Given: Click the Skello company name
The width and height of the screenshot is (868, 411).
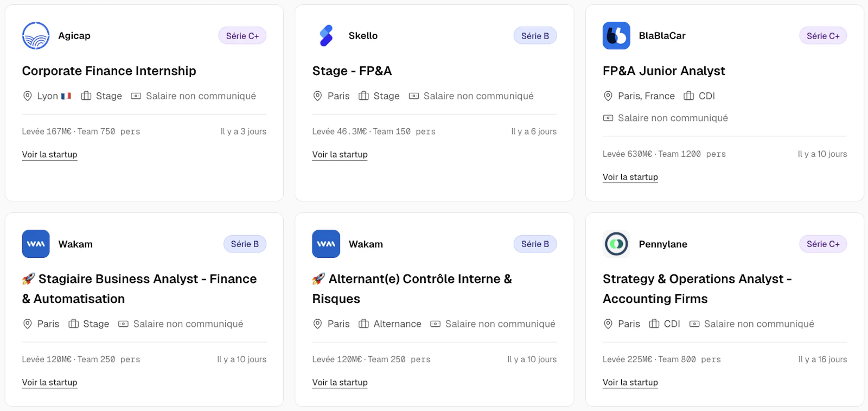Looking at the screenshot, I should [x=363, y=36].
